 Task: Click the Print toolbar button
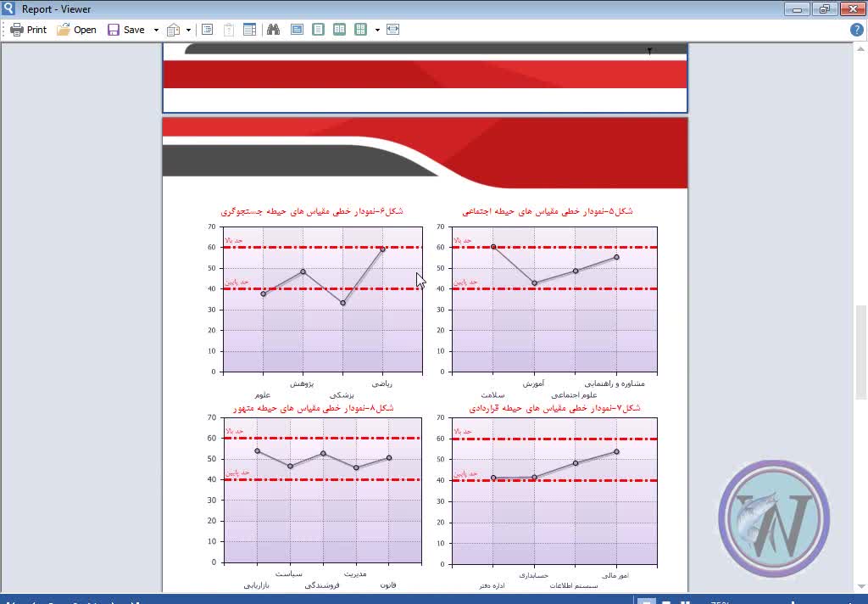pyautogui.click(x=28, y=30)
